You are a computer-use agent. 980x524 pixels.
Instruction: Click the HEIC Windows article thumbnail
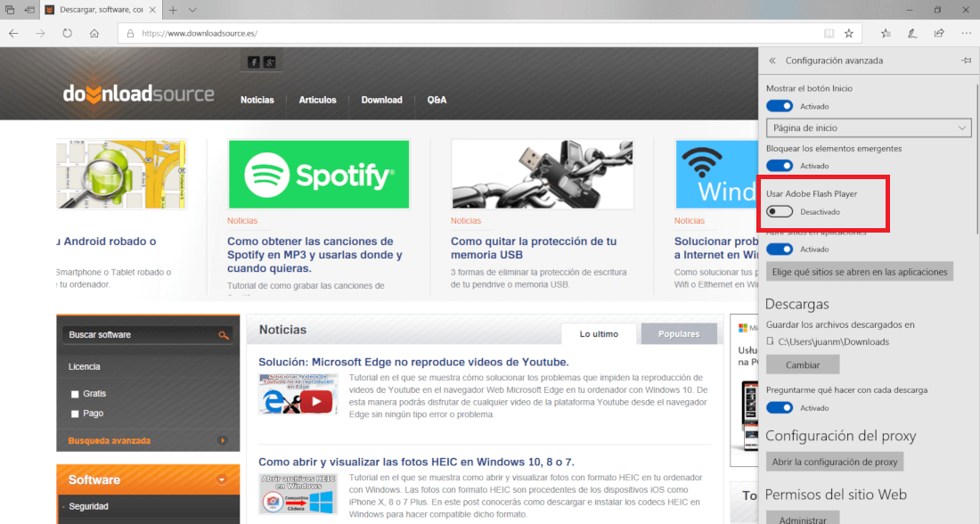click(298, 494)
